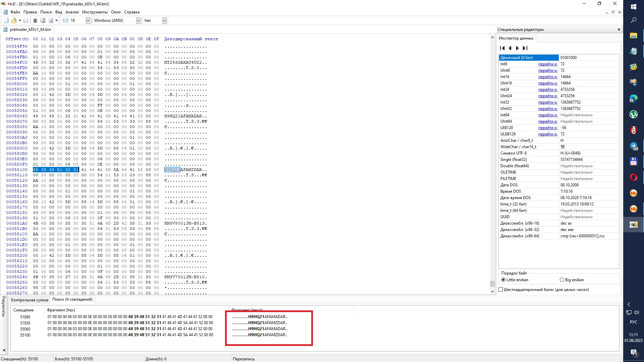Image resolution: width=644 pixels, height=362 pixels.
Task: Click перейти к link for LEB128
Action: coord(548,128)
